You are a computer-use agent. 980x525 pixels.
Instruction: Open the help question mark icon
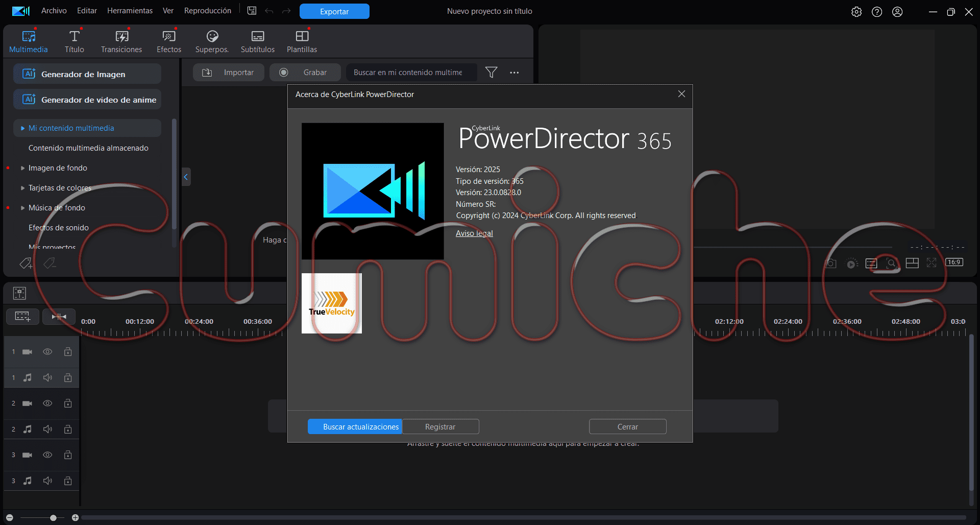[x=877, y=12]
